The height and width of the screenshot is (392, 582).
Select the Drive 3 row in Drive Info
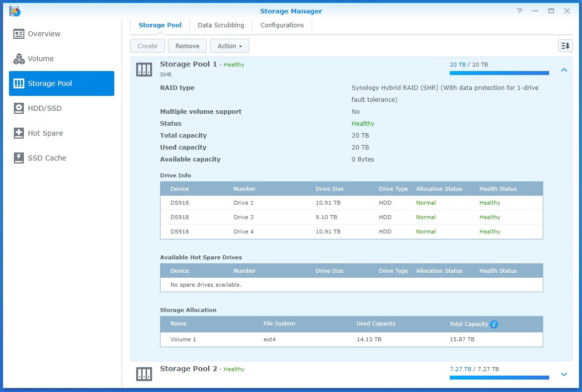[348, 217]
